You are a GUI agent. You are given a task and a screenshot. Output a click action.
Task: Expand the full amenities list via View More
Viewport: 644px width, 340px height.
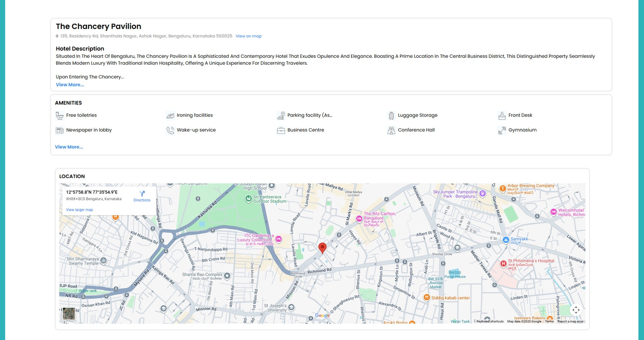click(69, 147)
